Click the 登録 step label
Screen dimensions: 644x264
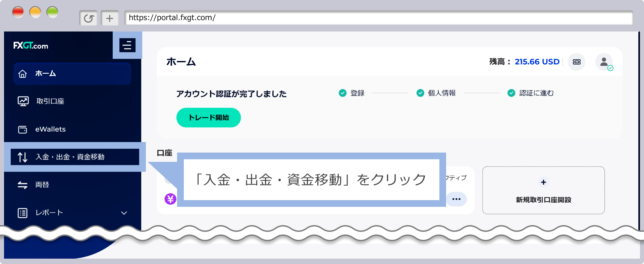pos(358,93)
